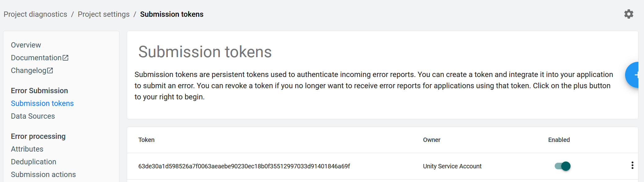Open Documentation in the sidebar

pyautogui.click(x=36, y=58)
